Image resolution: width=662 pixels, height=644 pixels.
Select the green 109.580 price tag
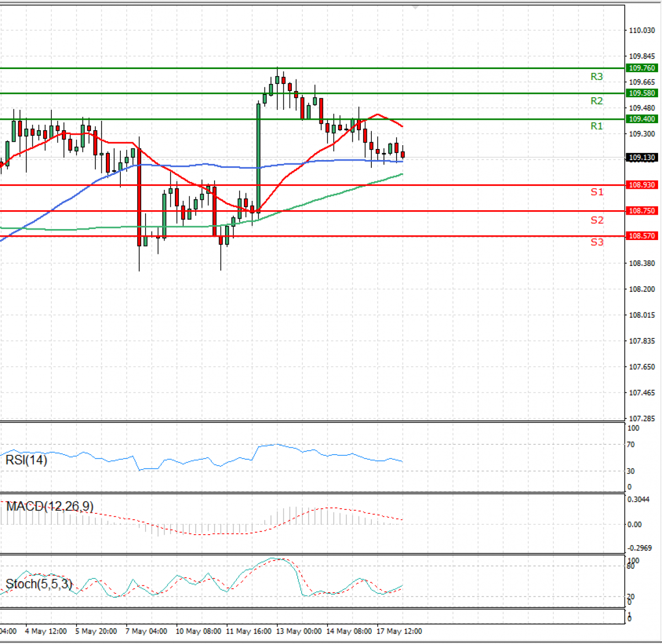pos(642,93)
